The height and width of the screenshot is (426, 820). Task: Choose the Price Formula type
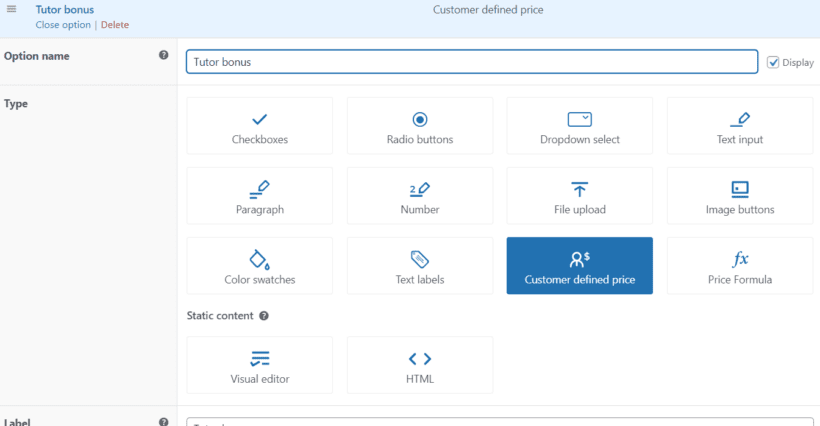[739, 266]
